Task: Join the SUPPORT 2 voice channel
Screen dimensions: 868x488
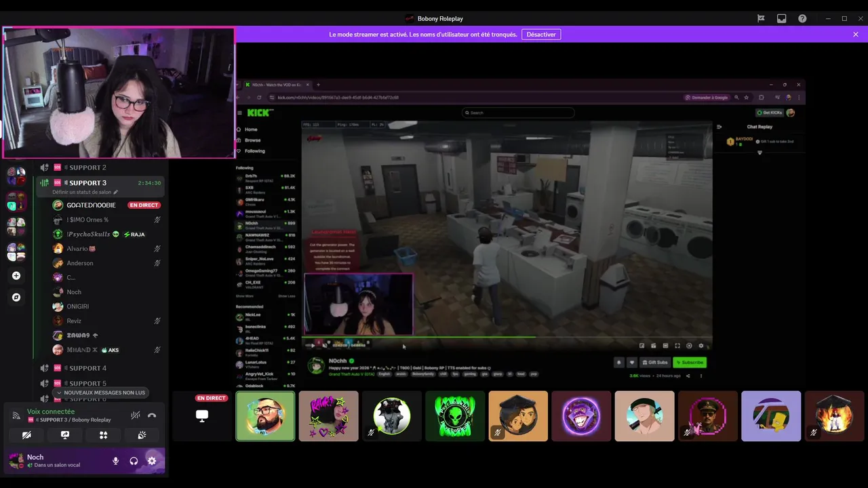Action: [x=99, y=167]
